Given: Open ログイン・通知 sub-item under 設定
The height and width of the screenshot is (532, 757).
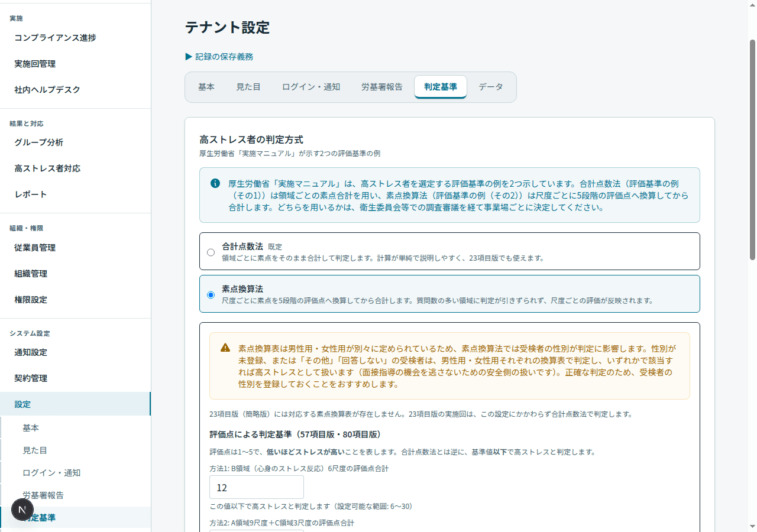Looking at the screenshot, I should point(75,473).
